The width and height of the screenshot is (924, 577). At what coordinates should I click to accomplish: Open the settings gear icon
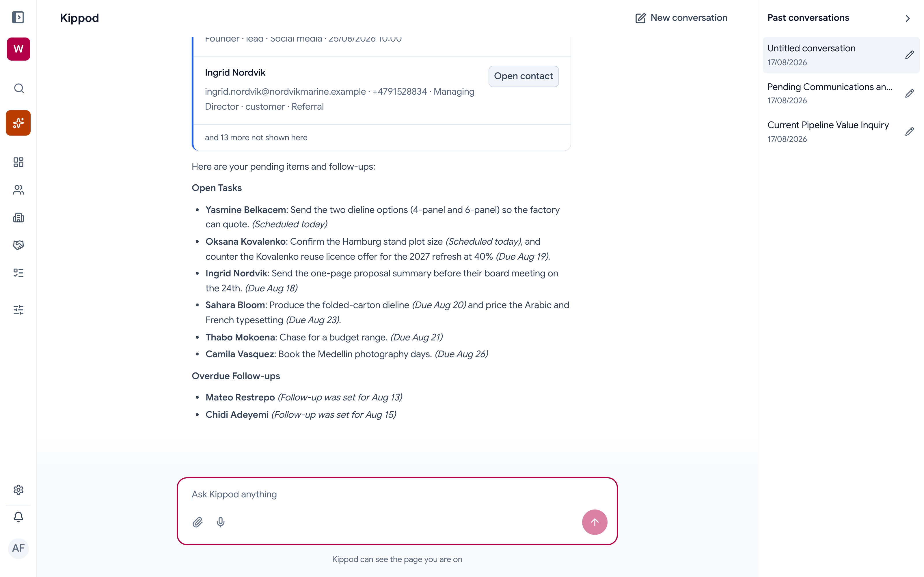(19, 490)
